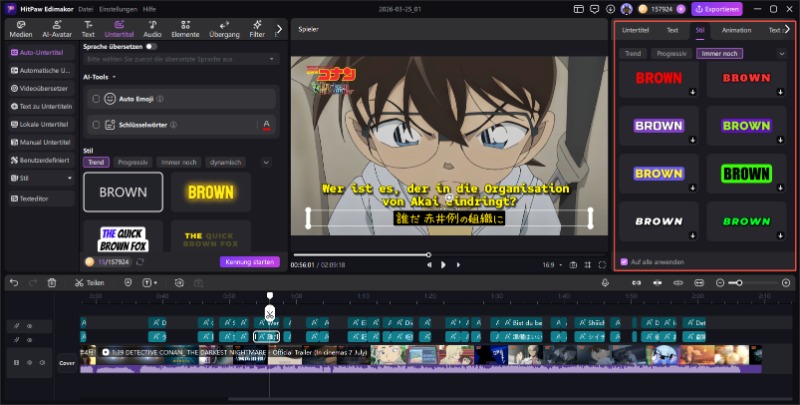
Task: Click the shield marker icon in timeline toolbar
Action: tap(128, 283)
